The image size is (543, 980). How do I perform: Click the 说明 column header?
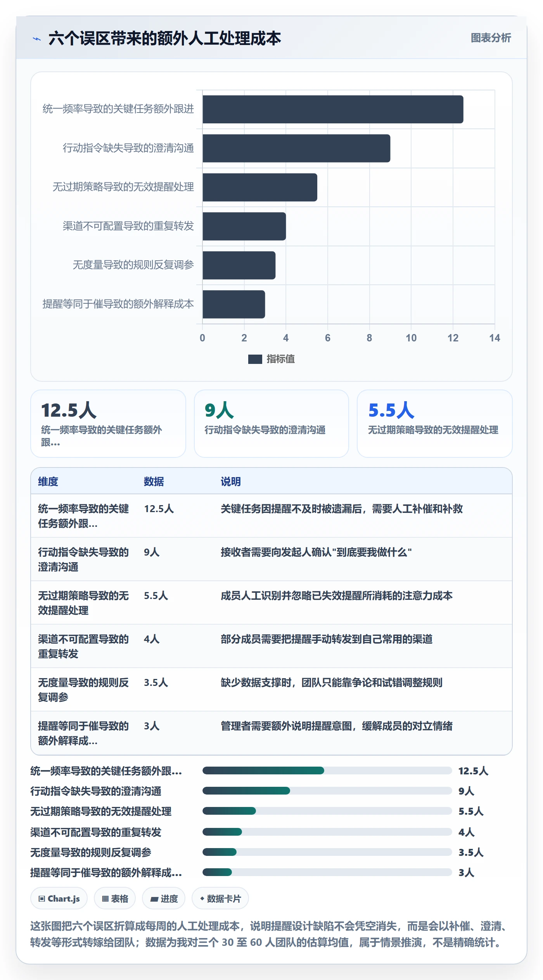[x=231, y=481]
